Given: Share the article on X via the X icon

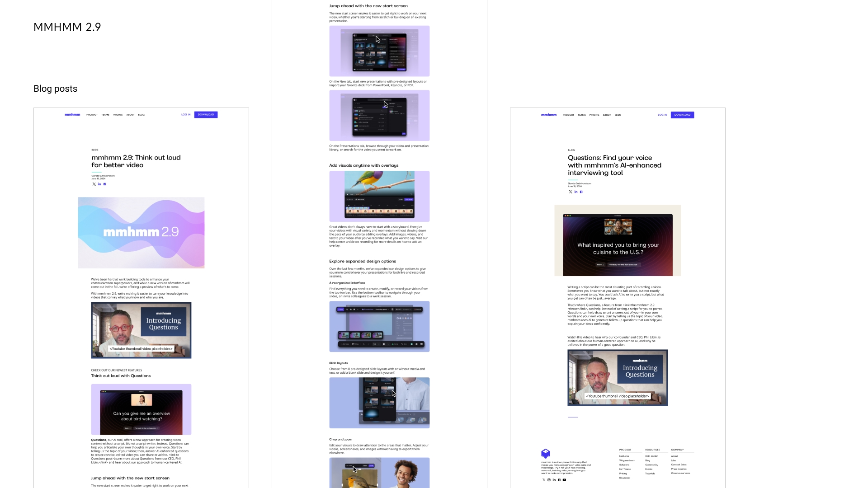Looking at the screenshot, I should pos(571,192).
